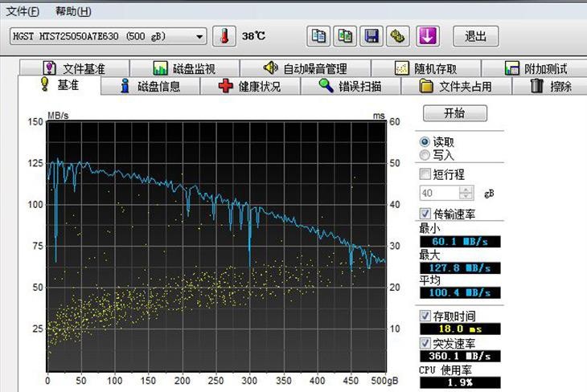Image resolution: width=587 pixels, height=392 pixels.
Task: Click the access time value 18.0 ms
Action: [x=460, y=329]
